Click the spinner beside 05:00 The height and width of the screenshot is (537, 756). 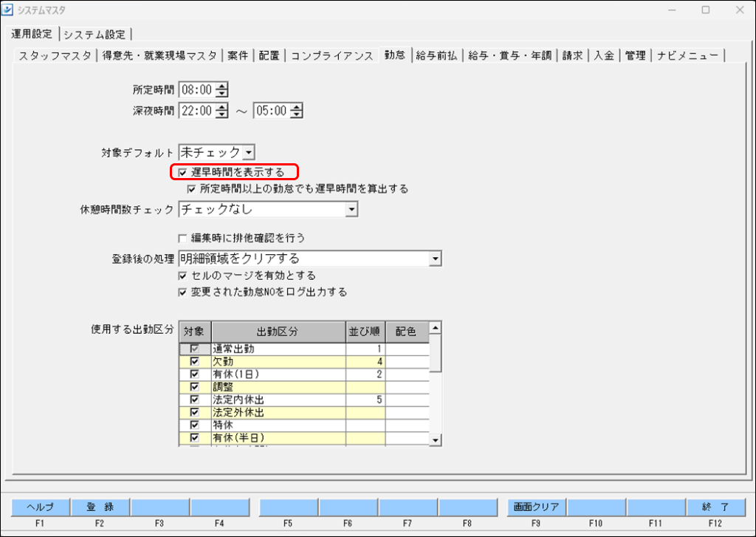[297, 111]
